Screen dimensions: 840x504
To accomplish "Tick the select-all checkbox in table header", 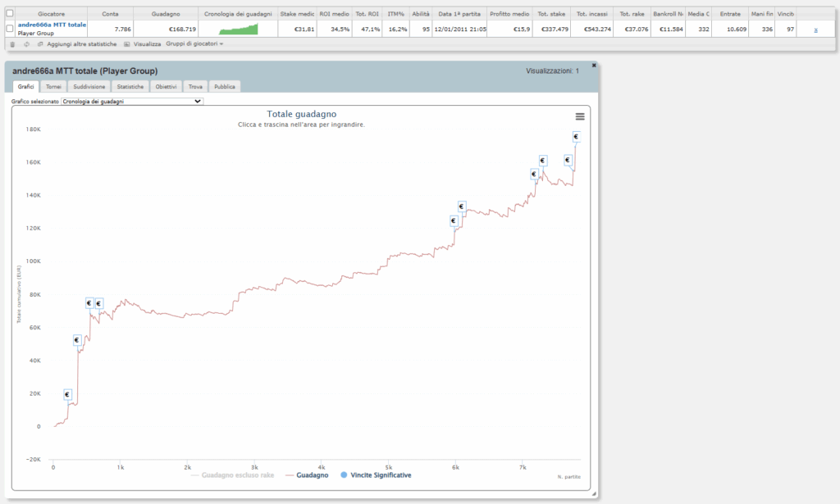I will coord(10,13).
